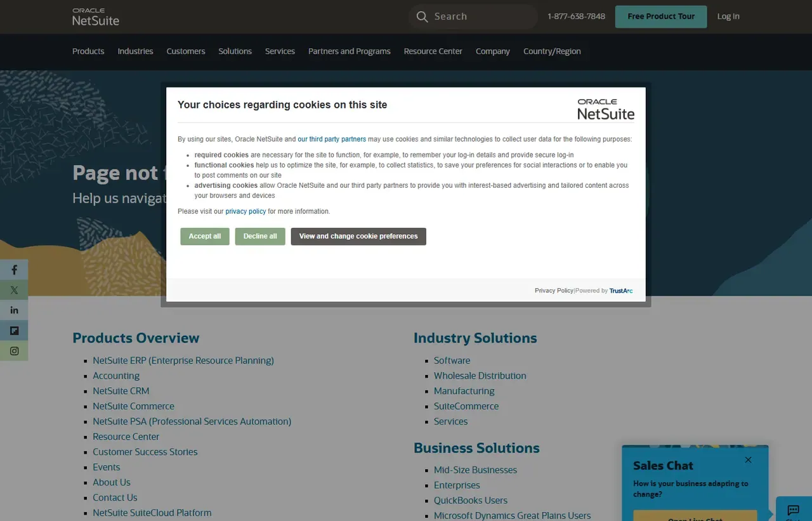Viewport: 812px width, 521px height.
Task: Open the LinkedIn share icon
Action: pos(14,310)
